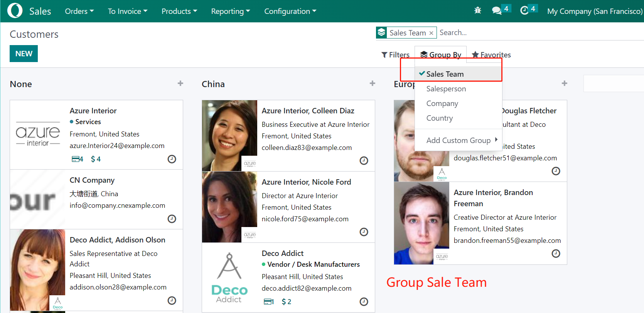Click Nicole Ford's photo thumbnail
Screen dimensions: 644x313
click(229, 207)
